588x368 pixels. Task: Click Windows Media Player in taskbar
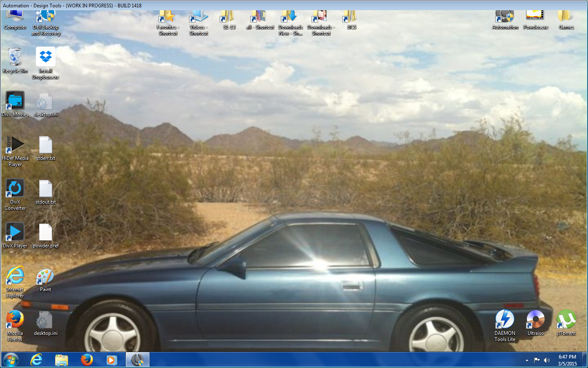coord(111,360)
